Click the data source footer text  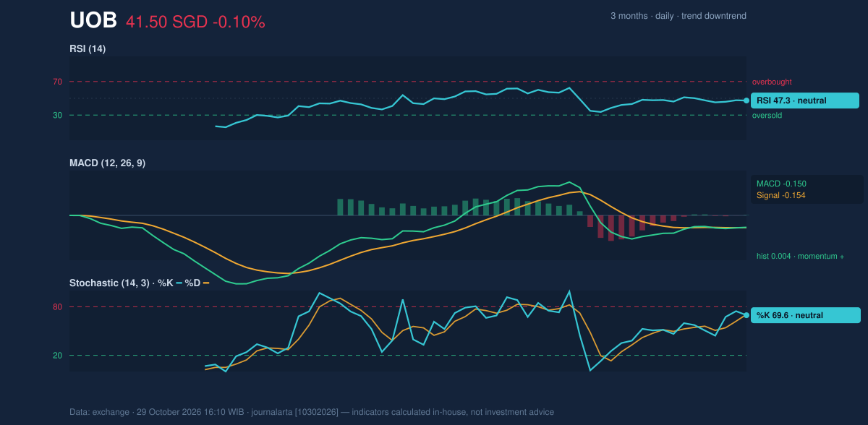[312, 412]
